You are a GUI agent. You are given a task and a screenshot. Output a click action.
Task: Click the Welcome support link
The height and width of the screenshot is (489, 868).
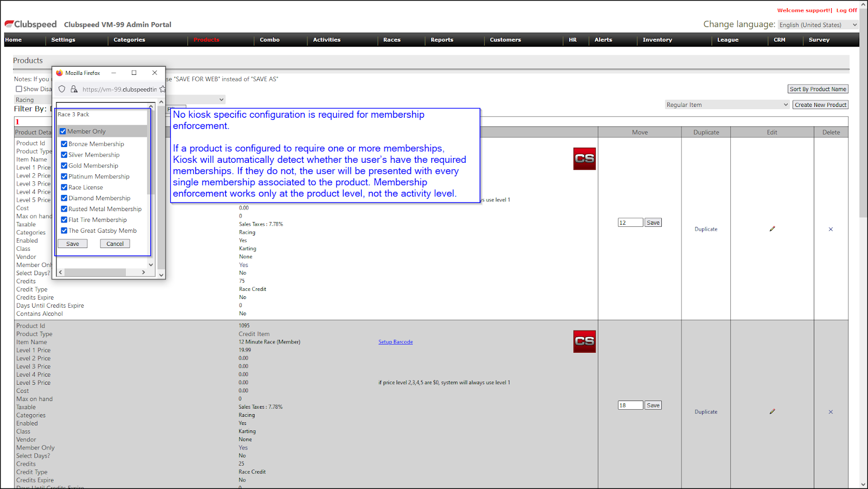coord(805,10)
